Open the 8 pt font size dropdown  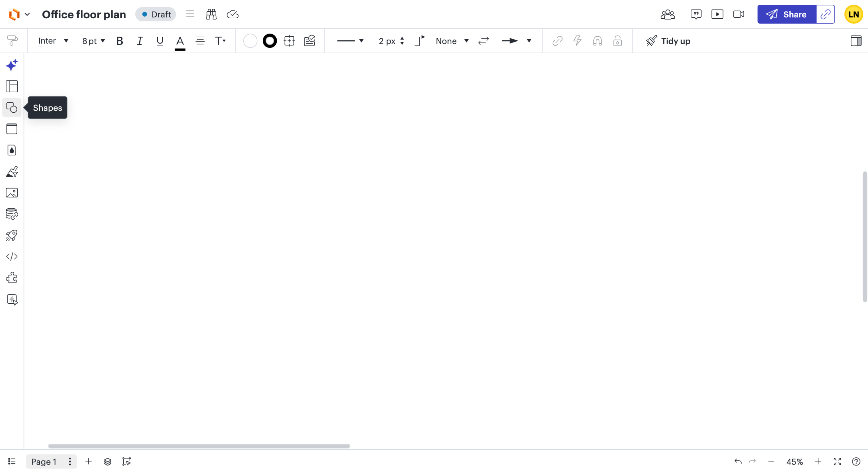pos(94,41)
